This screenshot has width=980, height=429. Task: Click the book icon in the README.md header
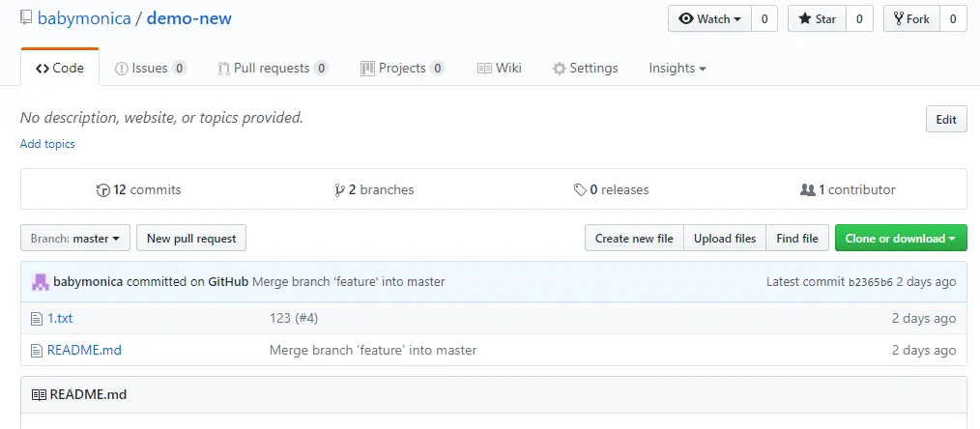coord(39,394)
